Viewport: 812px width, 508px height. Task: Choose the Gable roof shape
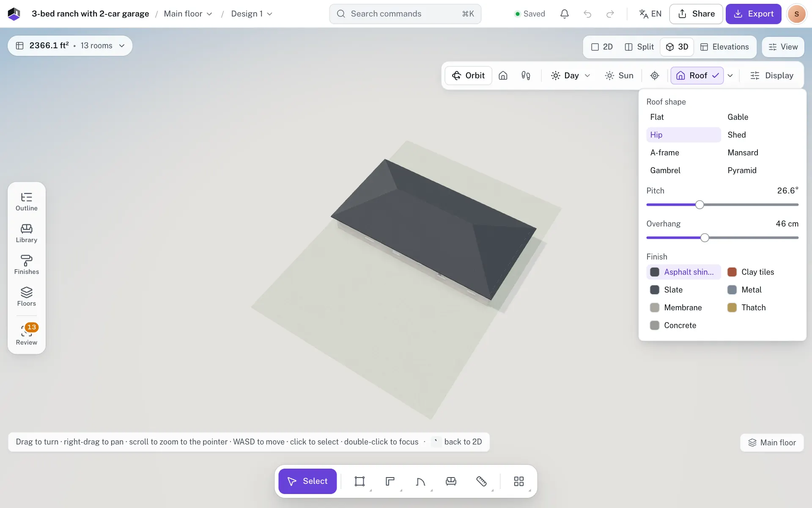(x=738, y=117)
